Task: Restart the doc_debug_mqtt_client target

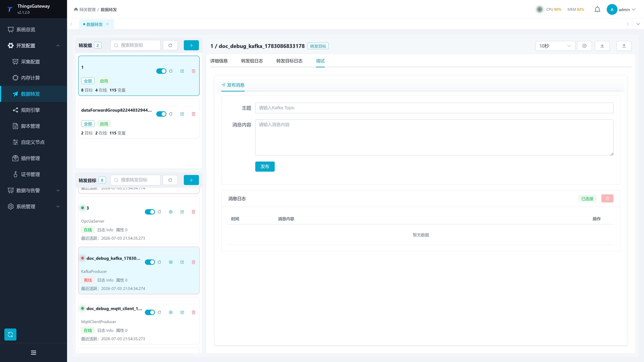Action: tap(159, 312)
